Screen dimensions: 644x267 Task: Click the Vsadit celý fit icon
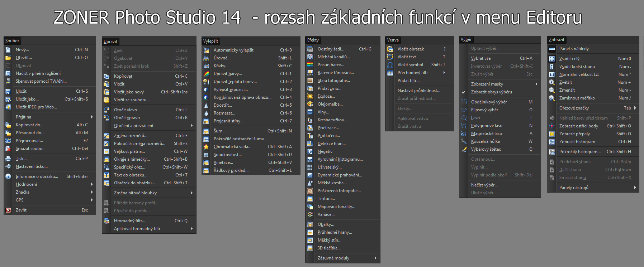(x=552, y=59)
